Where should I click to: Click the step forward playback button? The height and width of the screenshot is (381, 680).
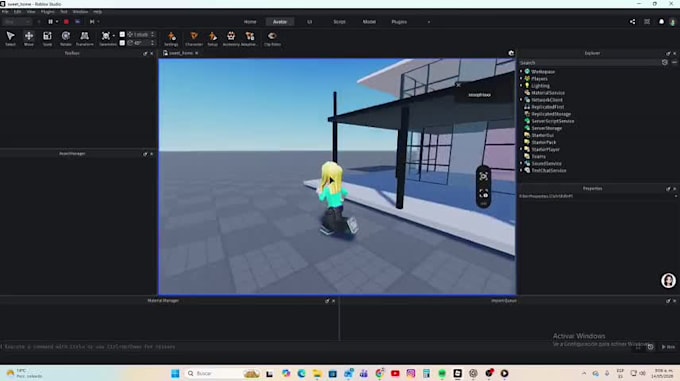[92, 22]
